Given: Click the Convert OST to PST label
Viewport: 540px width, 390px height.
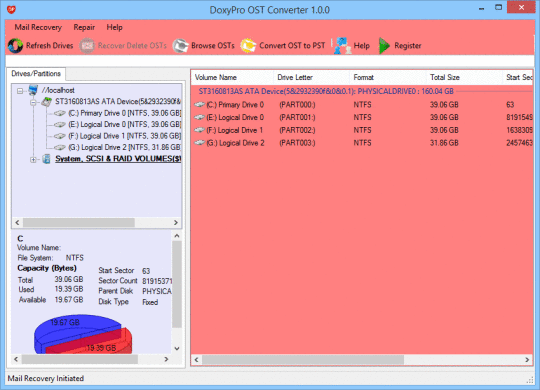Looking at the screenshot, I should (292, 45).
